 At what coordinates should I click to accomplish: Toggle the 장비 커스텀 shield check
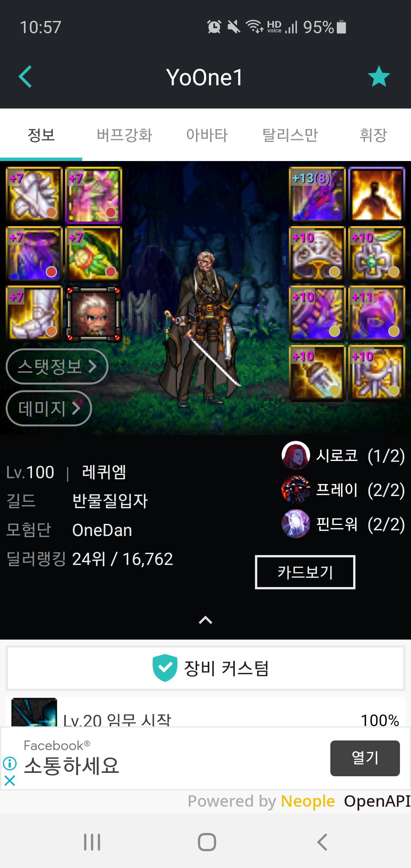(x=165, y=668)
